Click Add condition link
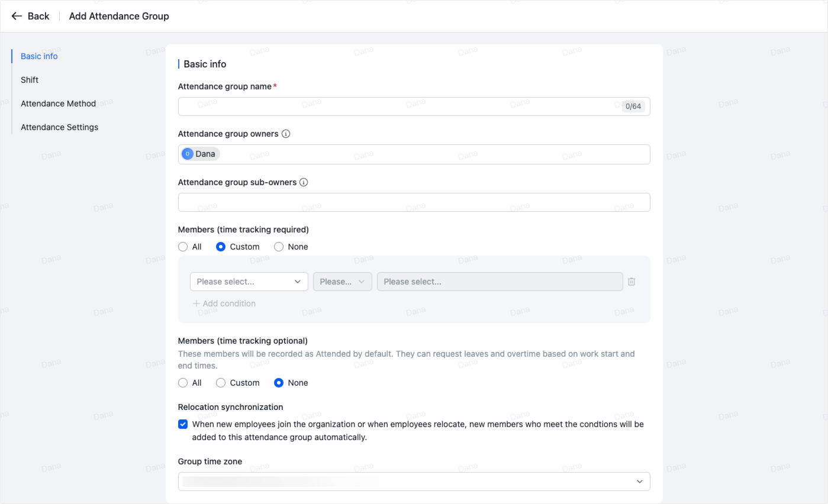828x504 pixels. point(224,303)
